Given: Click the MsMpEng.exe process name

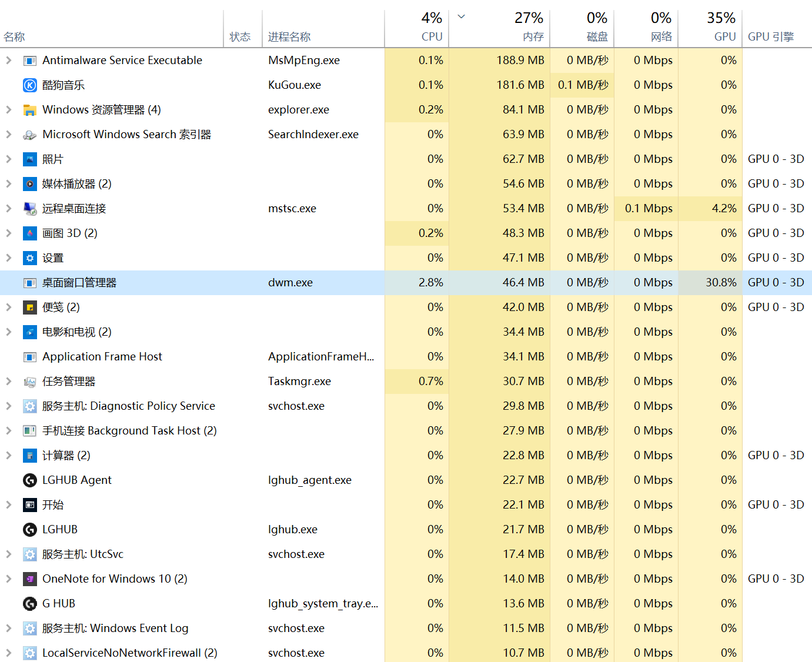Looking at the screenshot, I should click(x=304, y=61).
